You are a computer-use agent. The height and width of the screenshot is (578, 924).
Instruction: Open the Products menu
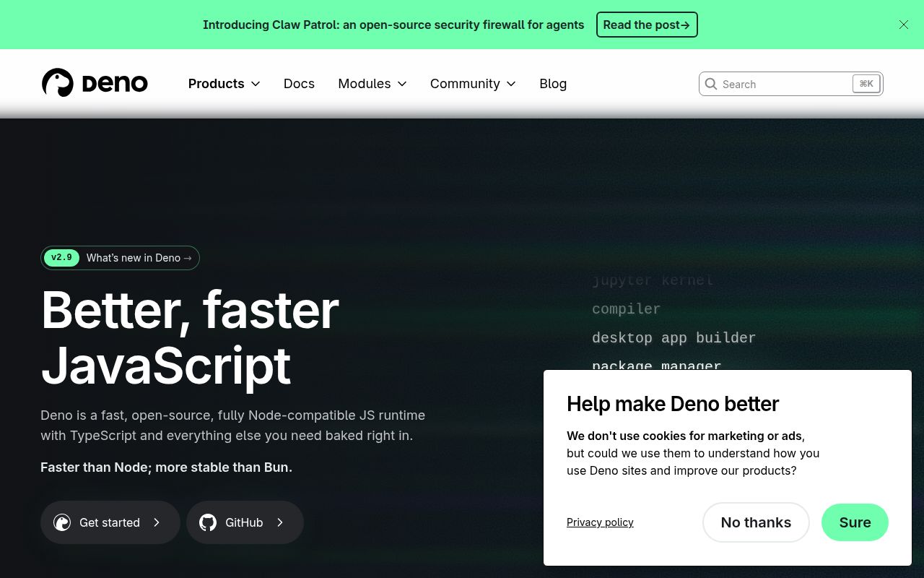pyautogui.click(x=224, y=84)
